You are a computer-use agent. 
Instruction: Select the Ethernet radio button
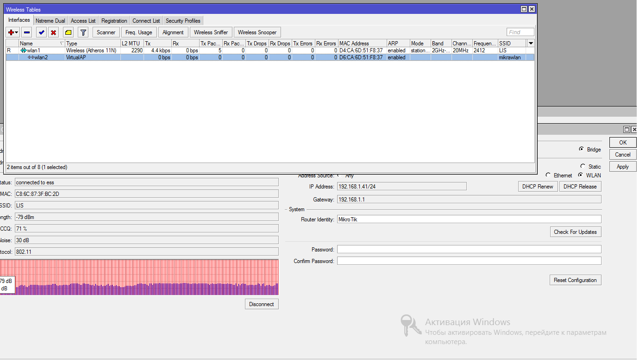548,176
